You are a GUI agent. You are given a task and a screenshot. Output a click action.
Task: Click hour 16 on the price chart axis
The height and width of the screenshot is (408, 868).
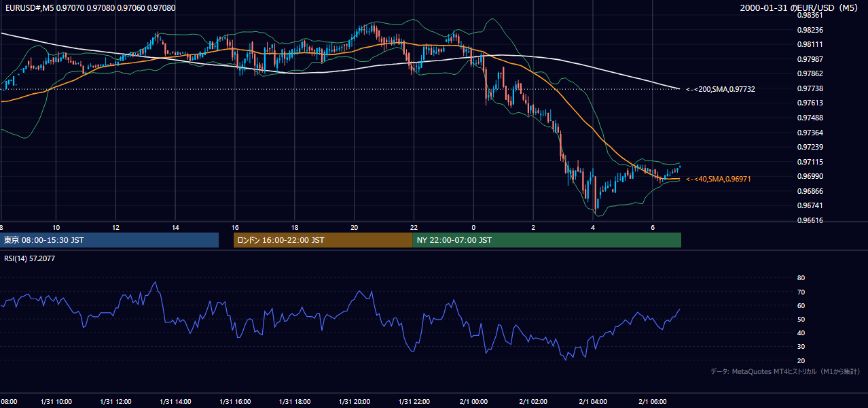[x=235, y=227]
